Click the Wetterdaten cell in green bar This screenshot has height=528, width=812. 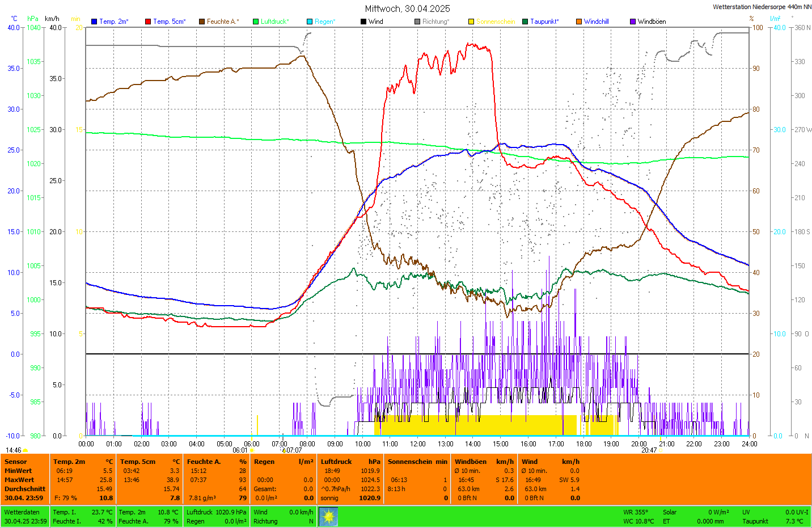(22, 512)
